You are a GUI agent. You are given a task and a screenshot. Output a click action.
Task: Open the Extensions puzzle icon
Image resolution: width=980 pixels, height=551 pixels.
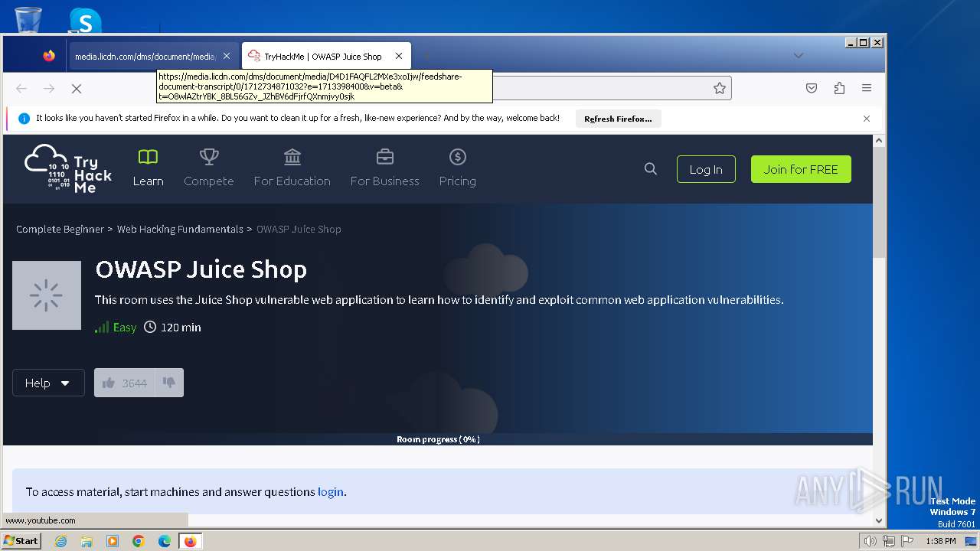coord(839,88)
